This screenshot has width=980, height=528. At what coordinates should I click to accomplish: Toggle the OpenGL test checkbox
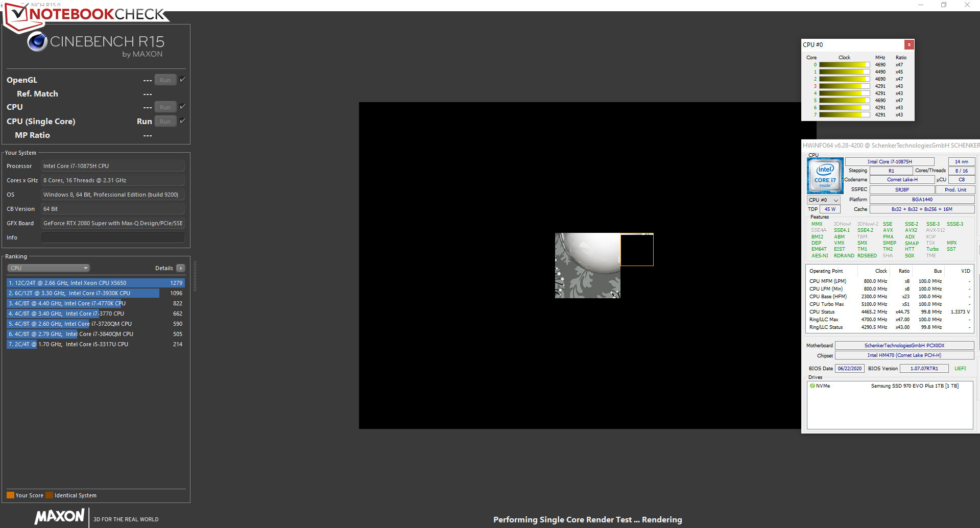182,80
